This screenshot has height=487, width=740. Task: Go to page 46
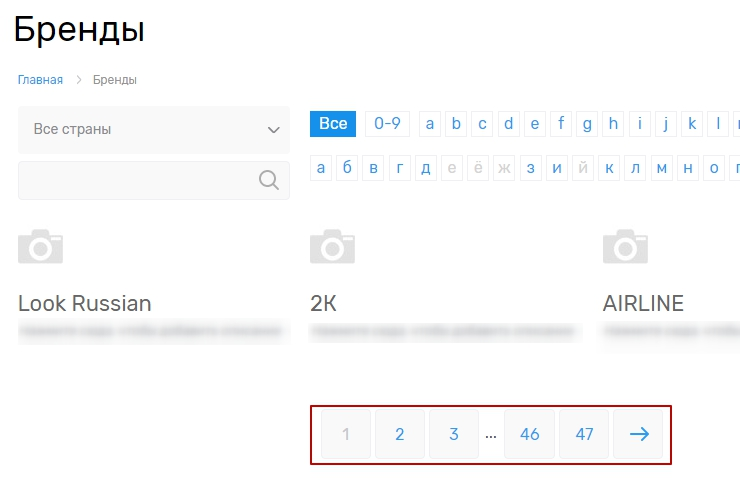[x=530, y=434]
